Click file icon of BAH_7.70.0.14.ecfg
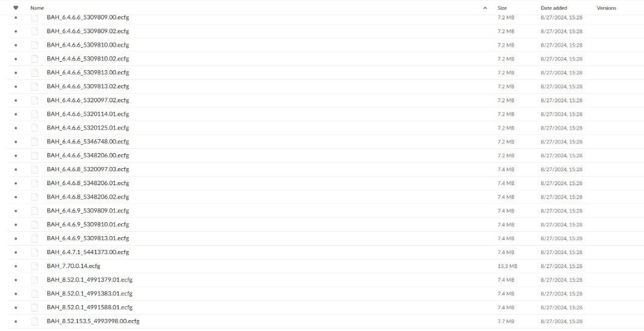644x331 pixels. pyautogui.click(x=35, y=266)
